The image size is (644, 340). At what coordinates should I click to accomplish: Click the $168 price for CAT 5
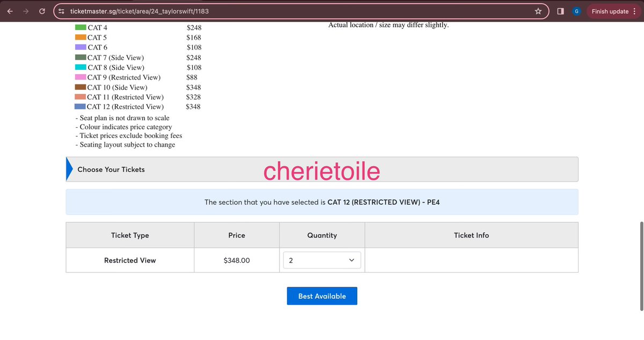pyautogui.click(x=194, y=38)
